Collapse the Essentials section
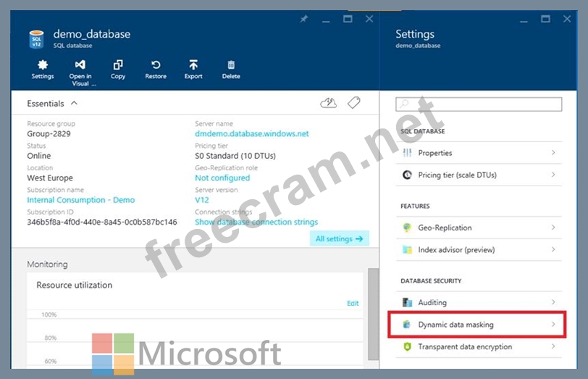Image resolution: width=588 pixels, height=379 pixels. pyautogui.click(x=75, y=103)
